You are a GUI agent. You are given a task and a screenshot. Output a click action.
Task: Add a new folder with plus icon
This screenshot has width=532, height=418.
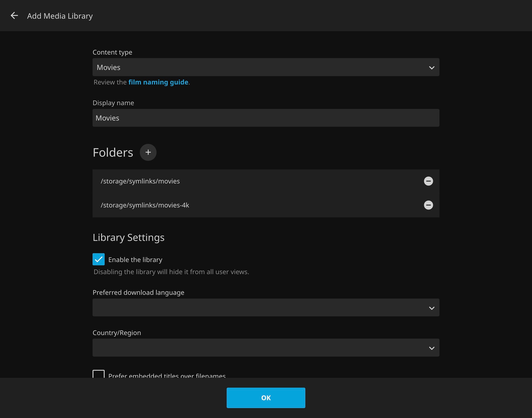(148, 152)
